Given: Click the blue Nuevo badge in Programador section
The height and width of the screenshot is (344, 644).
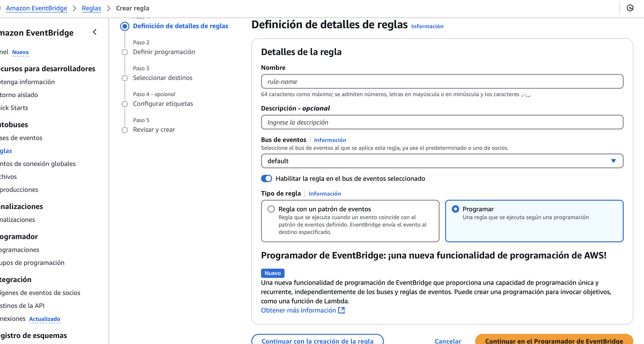Looking at the screenshot, I should pyautogui.click(x=273, y=273).
